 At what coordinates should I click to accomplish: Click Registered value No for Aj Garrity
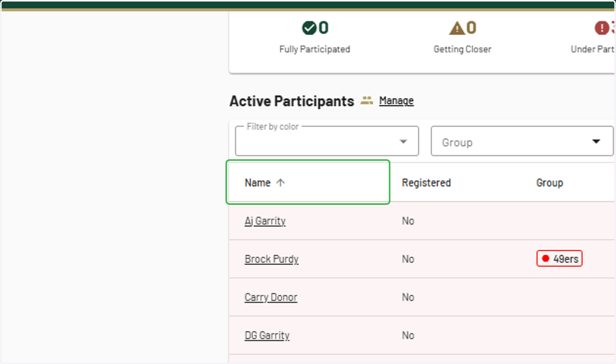408,221
